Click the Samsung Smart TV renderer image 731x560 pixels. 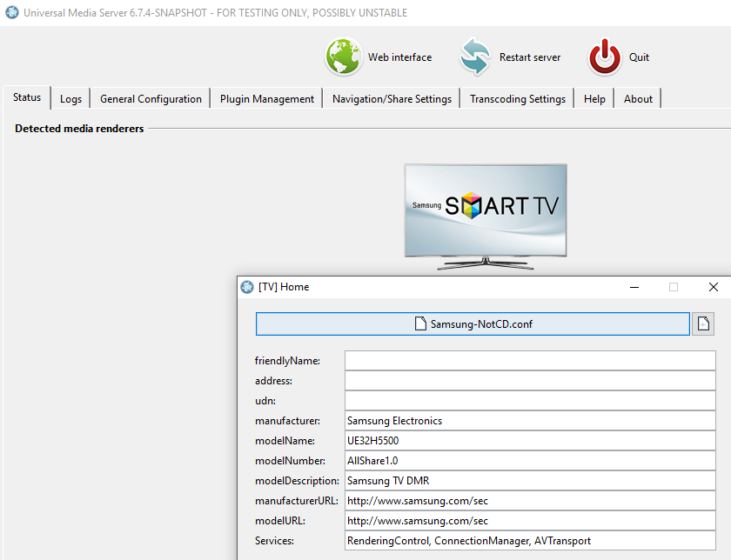(x=486, y=217)
